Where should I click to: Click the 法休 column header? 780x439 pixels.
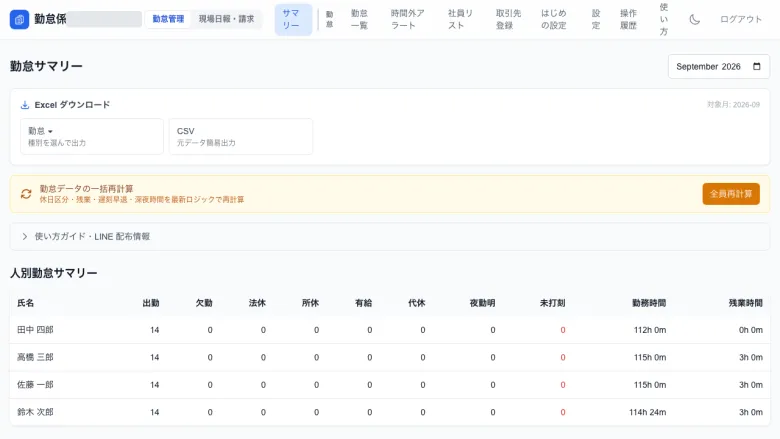pyautogui.click(x=257, y=303)
